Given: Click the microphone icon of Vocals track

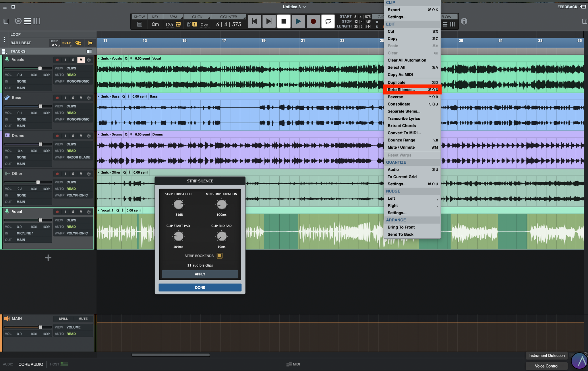Looking at the screenshot, I should click(x=7, y=60).
